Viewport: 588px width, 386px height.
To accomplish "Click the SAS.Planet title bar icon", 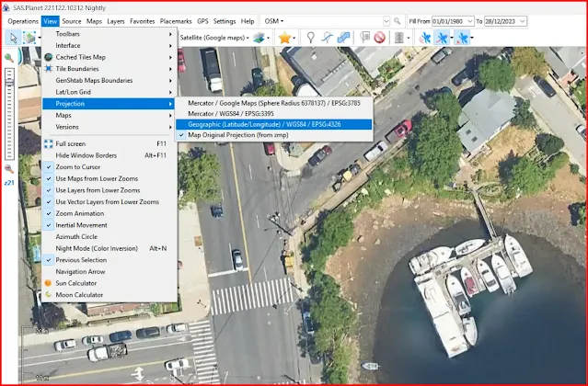I will point(6,7).
